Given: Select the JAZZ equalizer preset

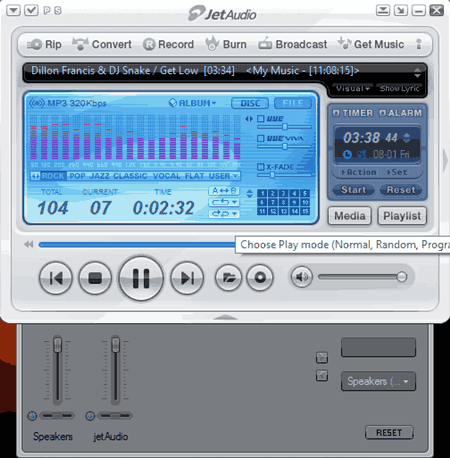Looking at the screenshot, I should tap(99, 176).
